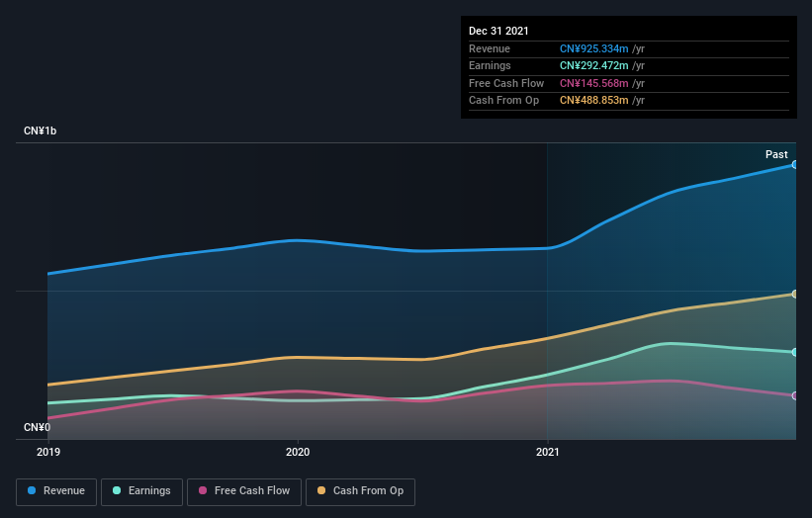Click the Earnings endpoint marker on the chart

coord(794,352)
